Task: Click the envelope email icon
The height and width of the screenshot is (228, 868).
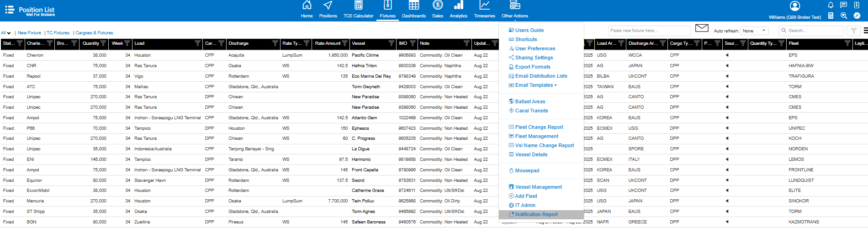Action: pyautogui.click(x=701, y=28)
